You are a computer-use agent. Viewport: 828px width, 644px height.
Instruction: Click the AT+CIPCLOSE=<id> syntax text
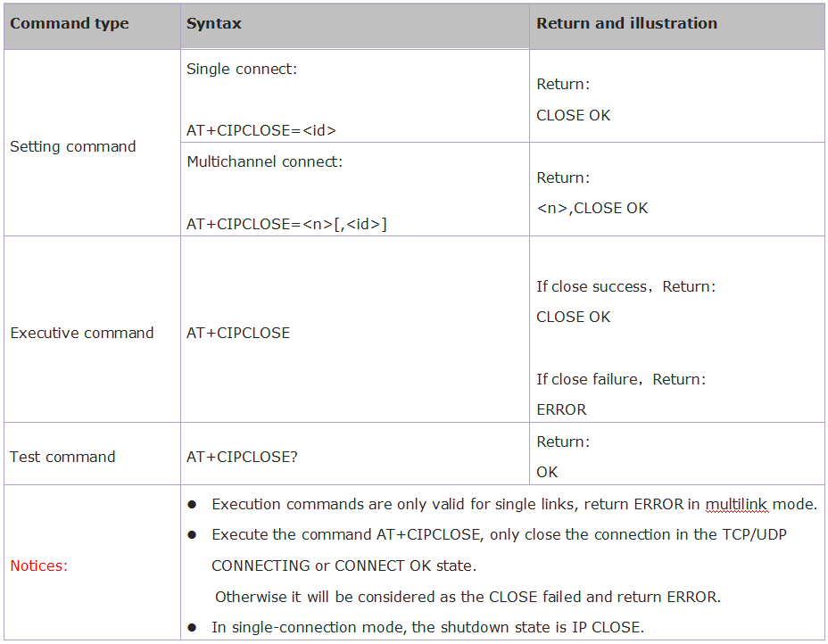tap(261, 130)
